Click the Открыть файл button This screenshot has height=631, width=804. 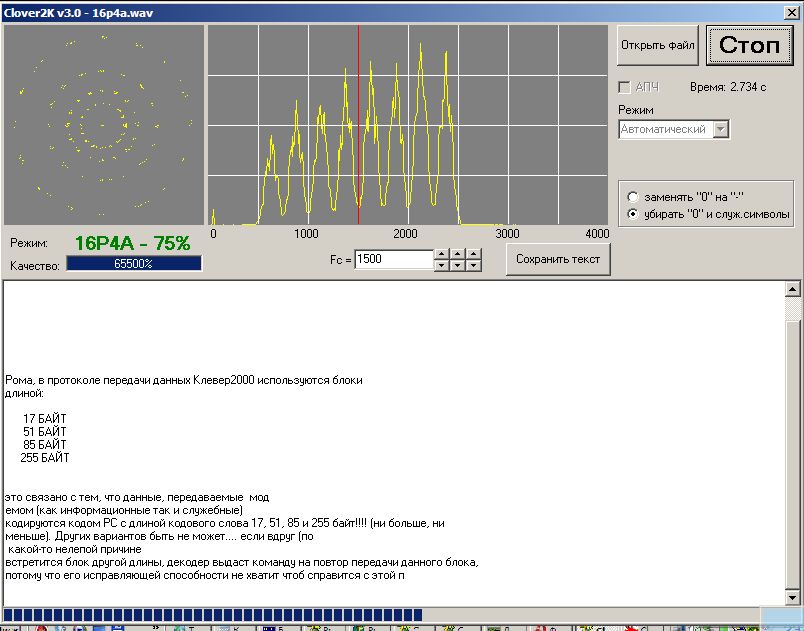(657, 46)
